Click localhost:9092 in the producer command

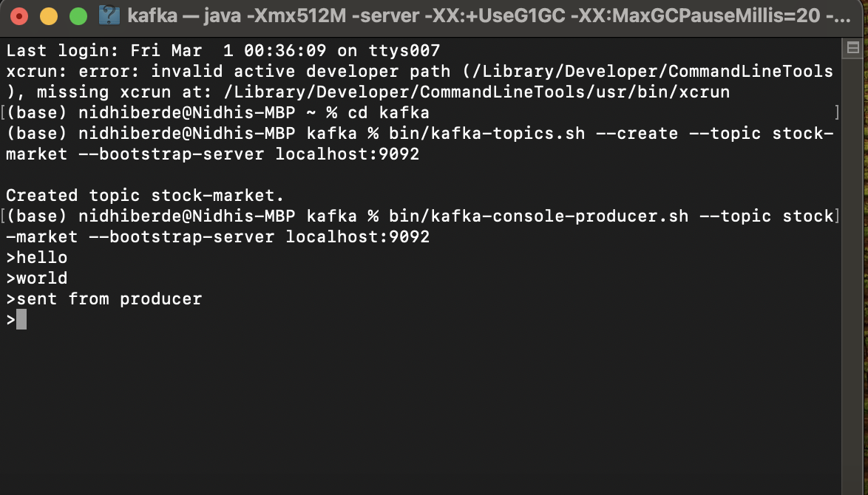coord(358,236)
